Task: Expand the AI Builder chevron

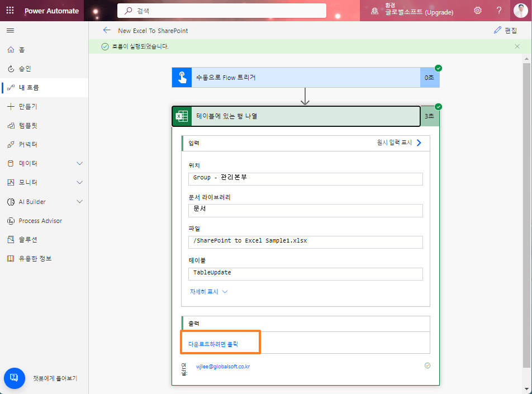Action: 80,202
